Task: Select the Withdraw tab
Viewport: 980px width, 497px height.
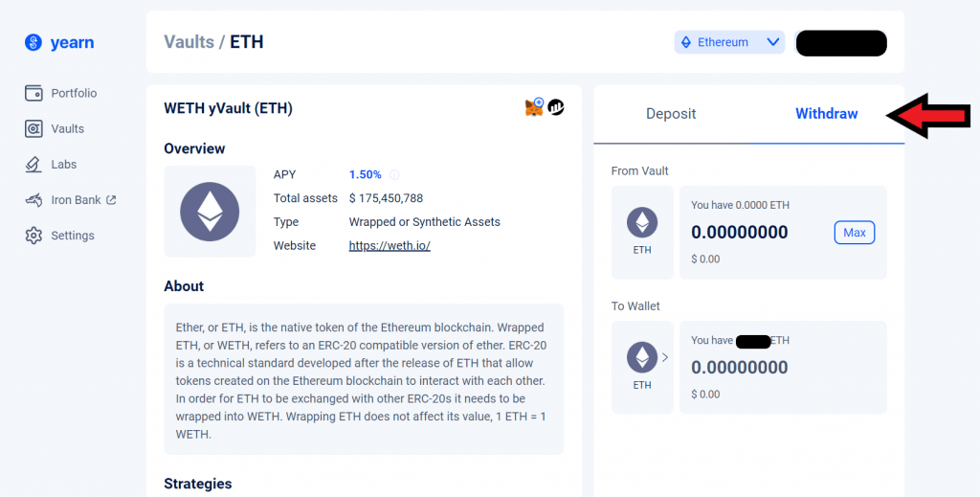Action: pos(826,114)
